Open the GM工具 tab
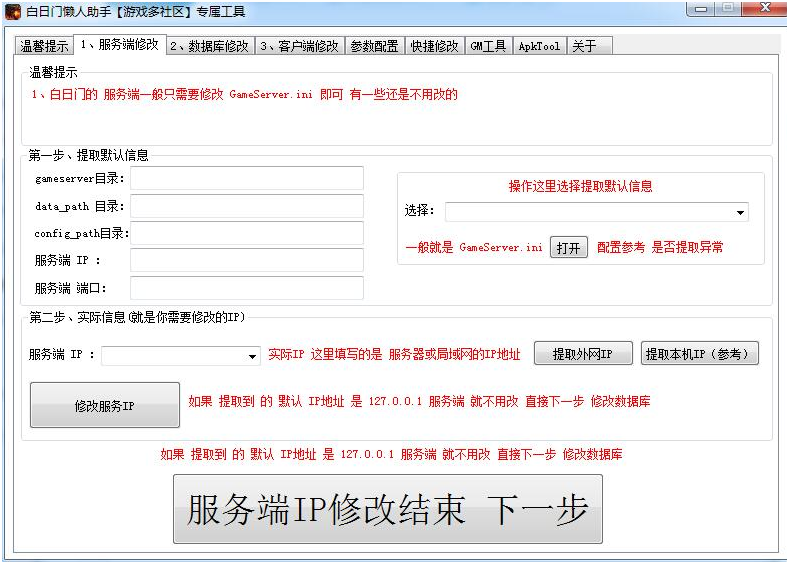The width and height of the screenshot is (787, 562). tap(489, 47)
